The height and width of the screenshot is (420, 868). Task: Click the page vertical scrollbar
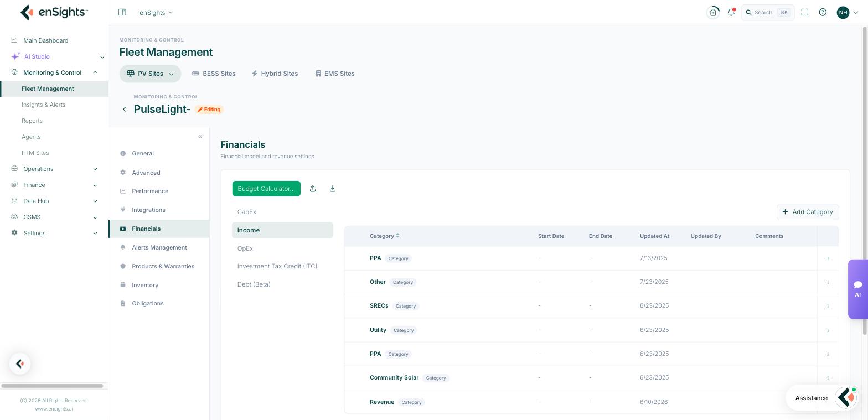point(865,180)
